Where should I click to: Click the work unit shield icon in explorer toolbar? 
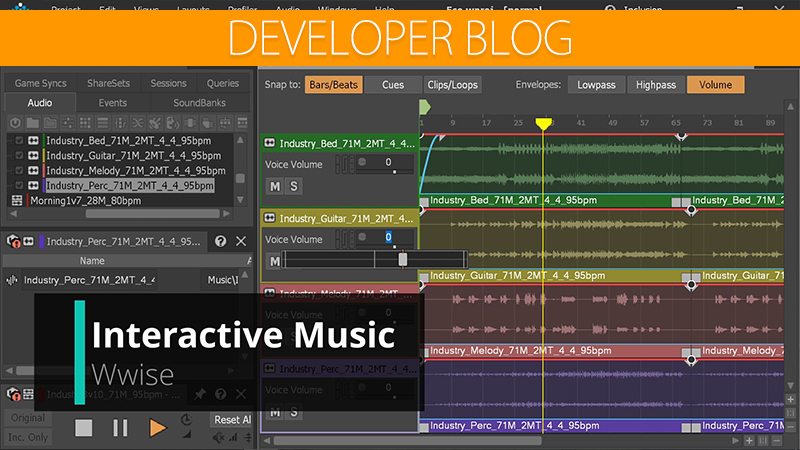[x=15, y=122]
